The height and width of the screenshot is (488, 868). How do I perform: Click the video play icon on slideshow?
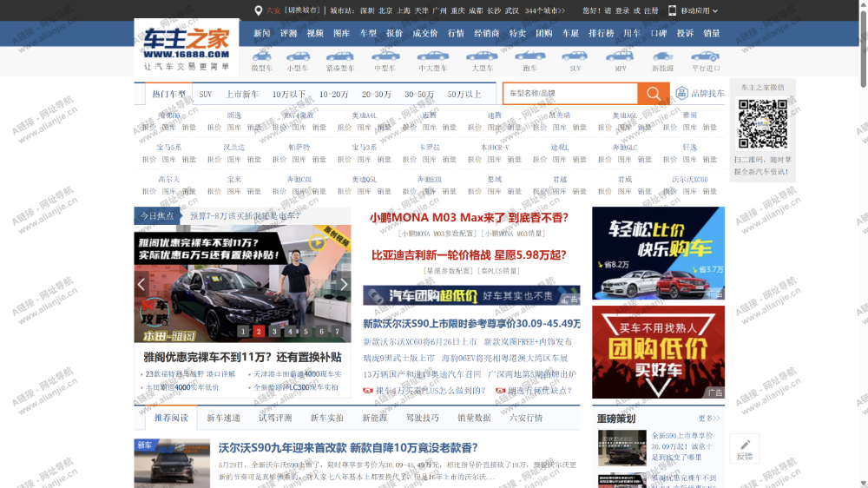click(317, 242)
